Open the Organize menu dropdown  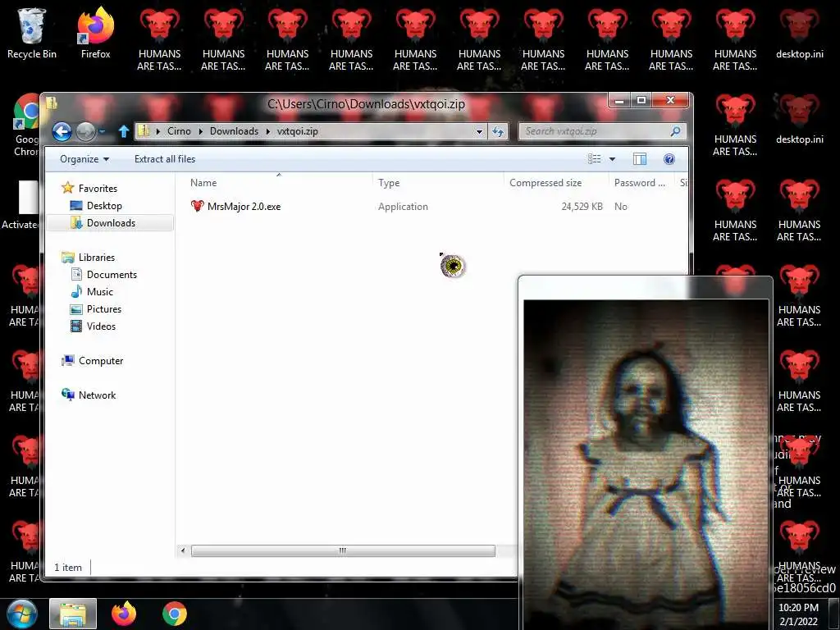point(84,159)
